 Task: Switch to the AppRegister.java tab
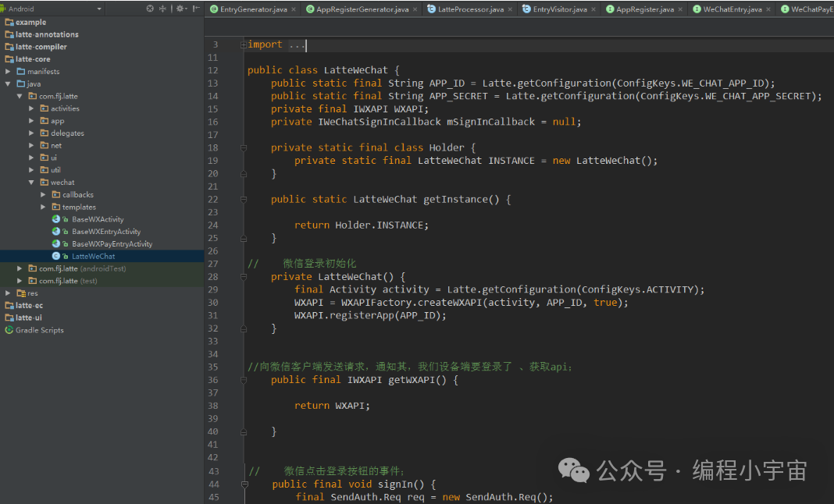point(644,9)
